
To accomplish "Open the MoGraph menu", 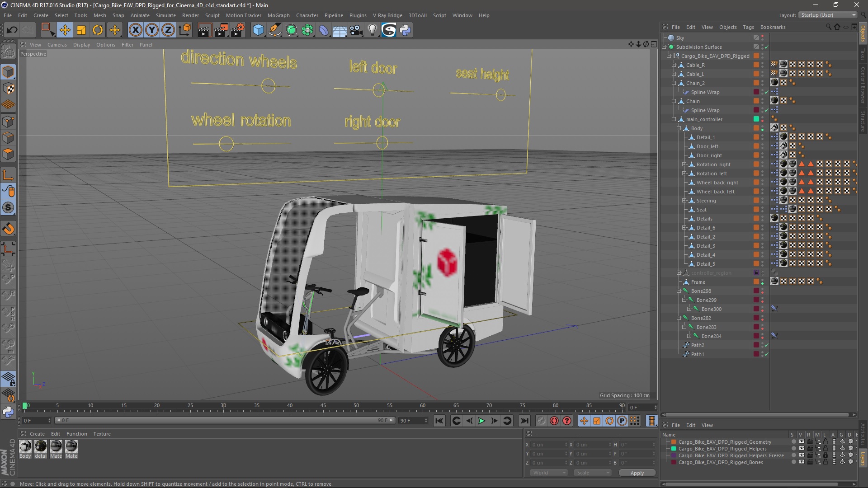I will (278, 15).
